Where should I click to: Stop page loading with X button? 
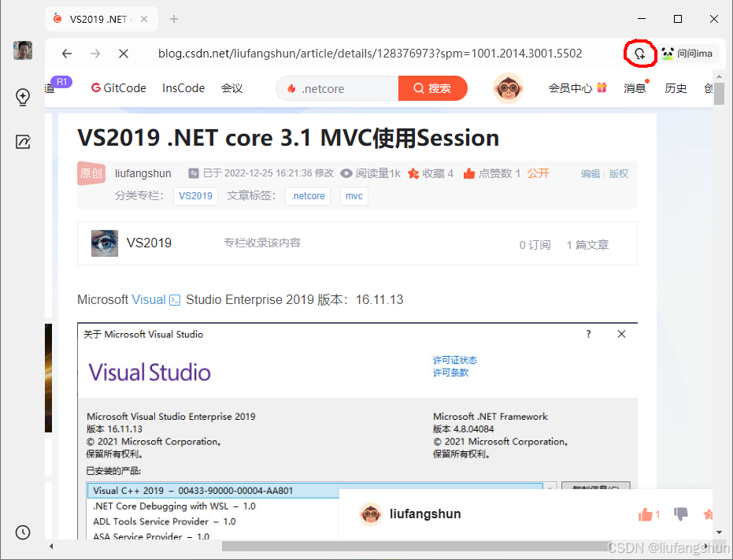(x=124, y=54)
